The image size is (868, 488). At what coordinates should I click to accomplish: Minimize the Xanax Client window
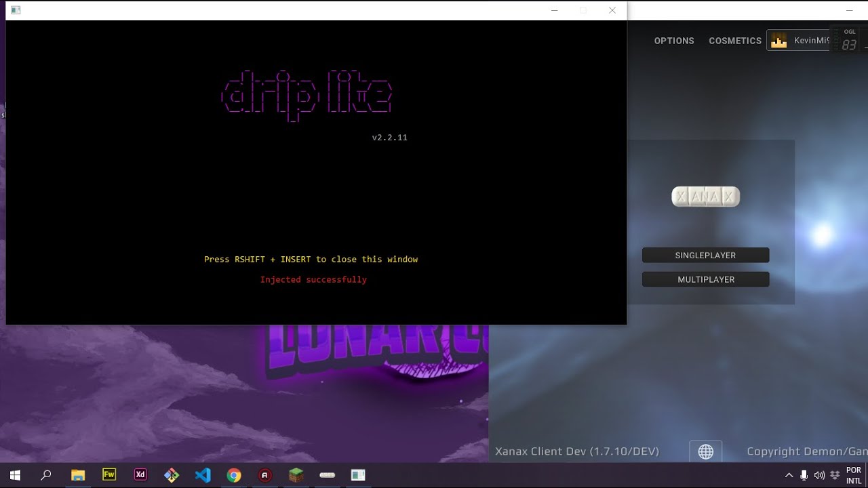coord(850,10)
